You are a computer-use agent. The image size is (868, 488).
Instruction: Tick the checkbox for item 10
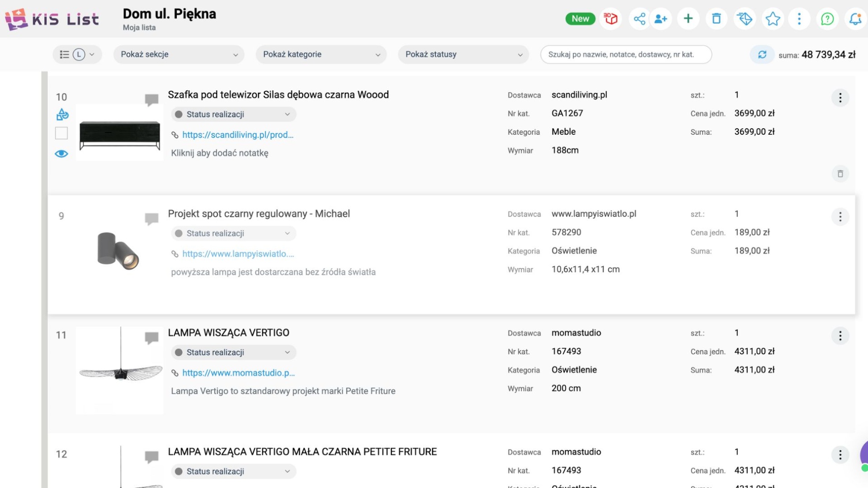click(x=61, y=133)
